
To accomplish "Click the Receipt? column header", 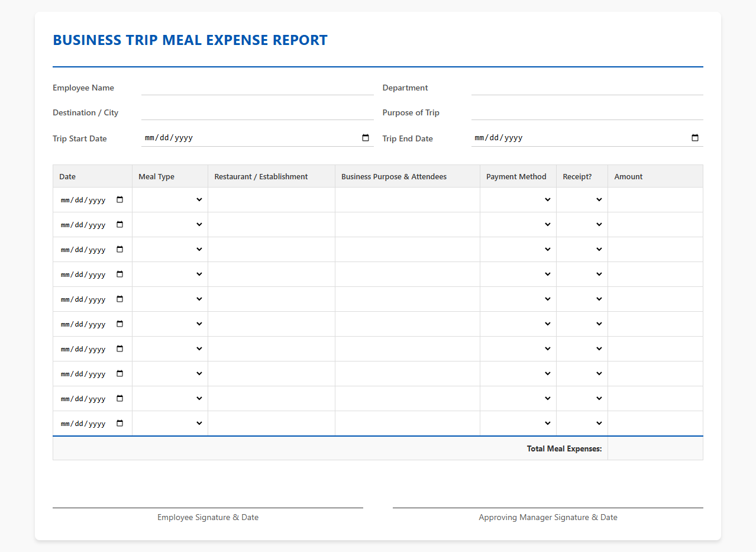I will pos(582,176).
